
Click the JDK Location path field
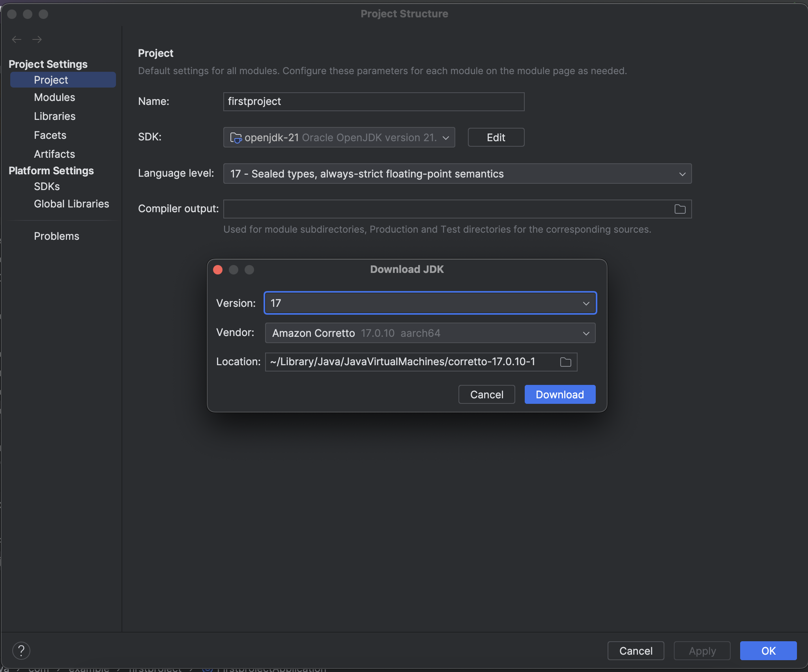click(410, 362)
